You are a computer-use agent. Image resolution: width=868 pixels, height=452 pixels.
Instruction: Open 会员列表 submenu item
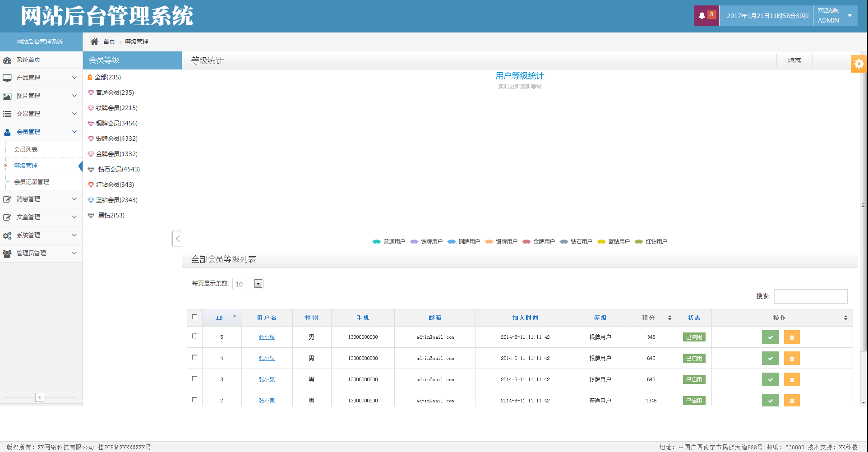(x=26, y=149)
